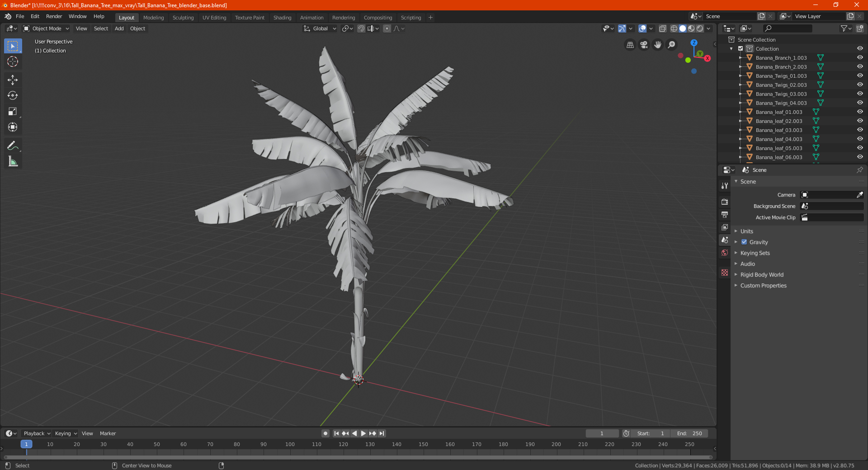Image resolution: width=868 pixels, height=470 pixels.
Task: Click the zoom view magnifier icon
Action: click(x=672, y=45)
